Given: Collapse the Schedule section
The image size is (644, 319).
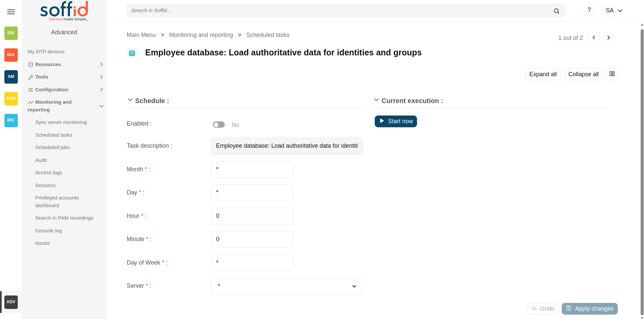Looking at the screenshot, I should (x=130, y=100).
